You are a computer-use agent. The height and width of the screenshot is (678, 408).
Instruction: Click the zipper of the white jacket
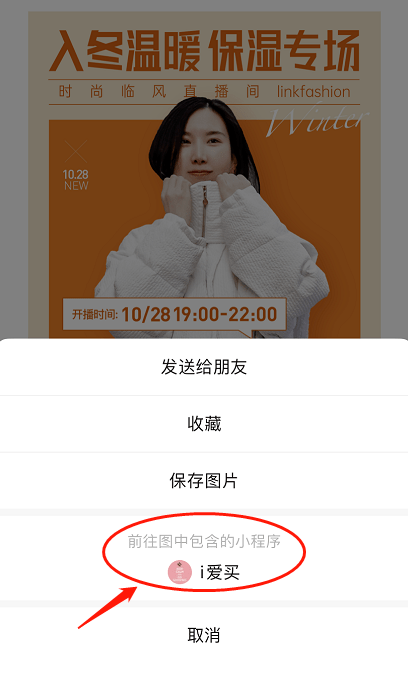204,212
